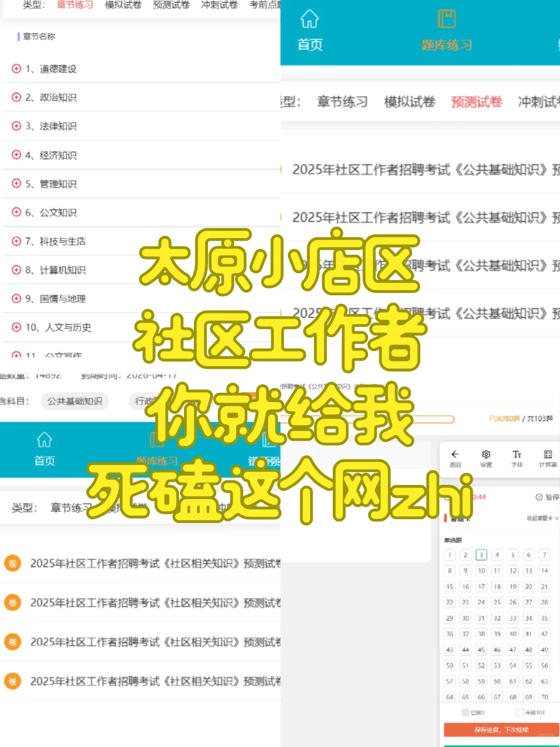
Task: Open the 字体 font size tool
Action: [x=517, y=454]
